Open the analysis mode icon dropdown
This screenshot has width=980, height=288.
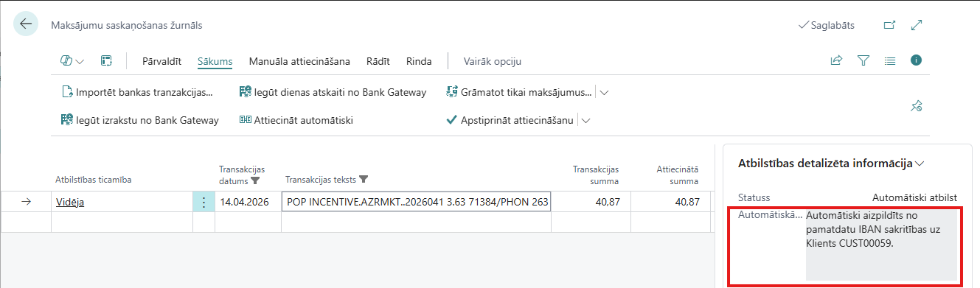[x=72, y=61]
